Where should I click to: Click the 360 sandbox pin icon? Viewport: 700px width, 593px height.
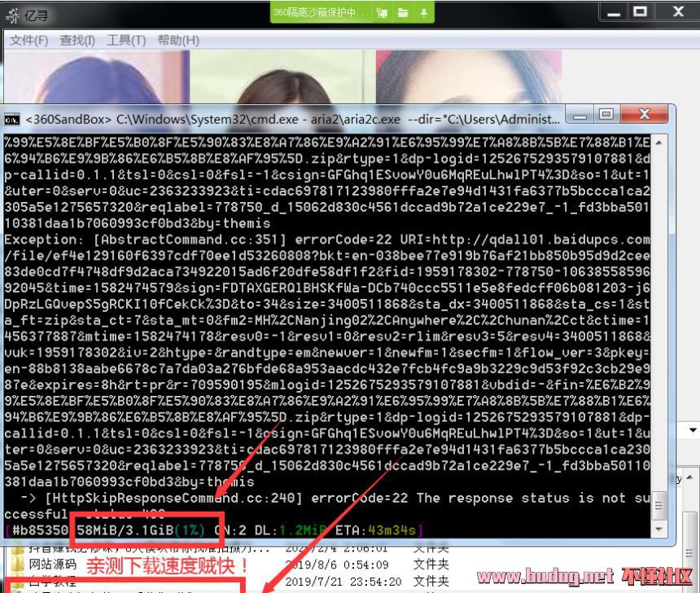(x=423, y=12)
